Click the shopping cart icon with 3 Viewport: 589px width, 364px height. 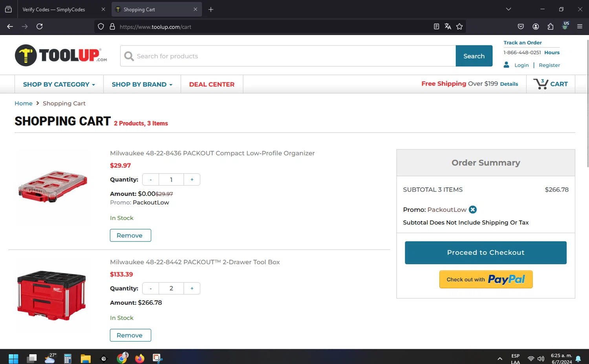coord(541,84)
